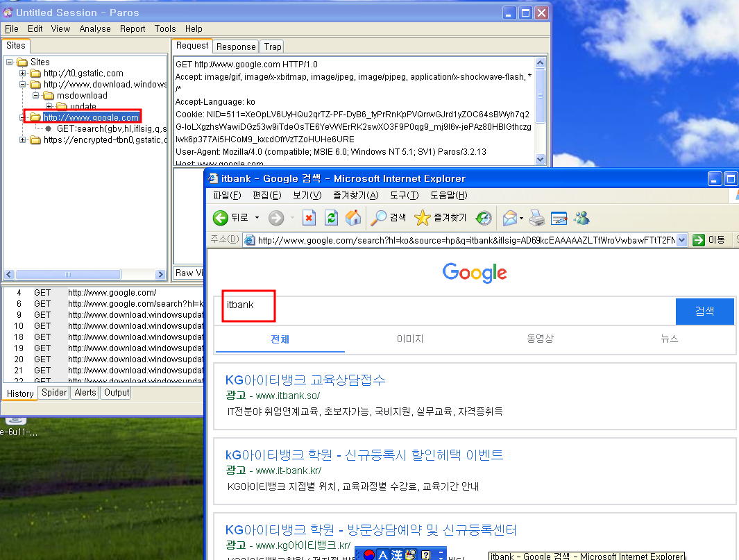Switch to the Response tab
Screen dimensions: 739x560
point(236,46)
